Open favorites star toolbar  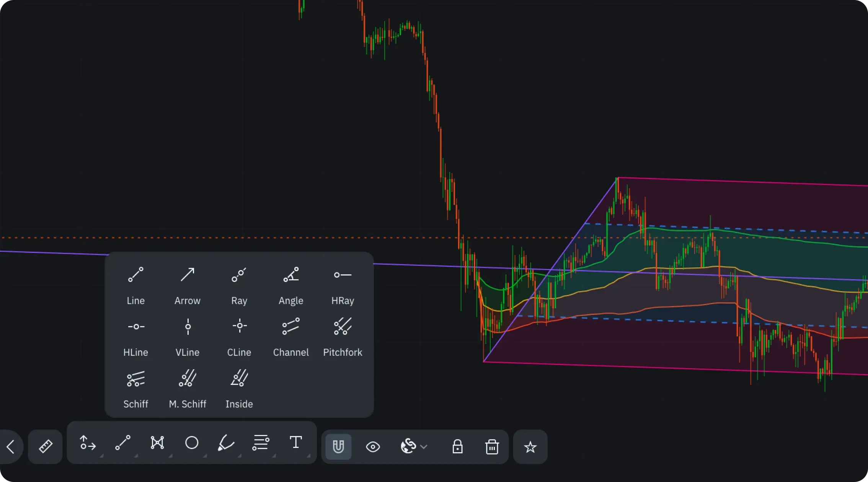coord(530,447)
